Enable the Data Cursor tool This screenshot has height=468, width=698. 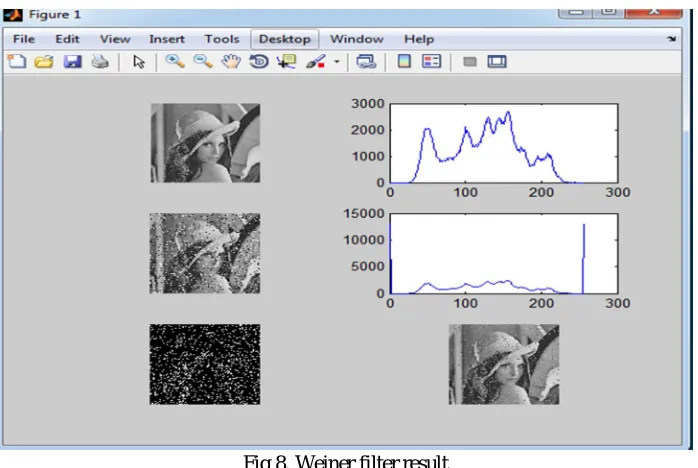286,61
